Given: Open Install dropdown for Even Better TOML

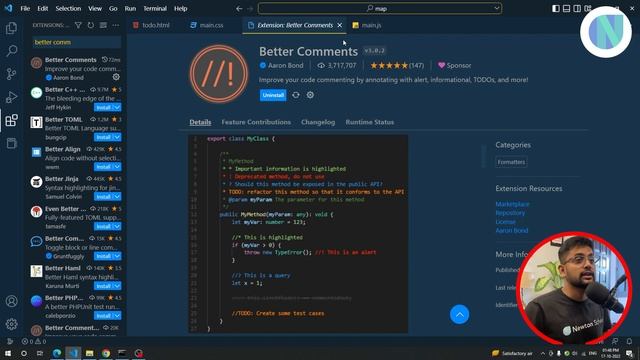Looking at the screenshot, I should click(x=117, y=227).
